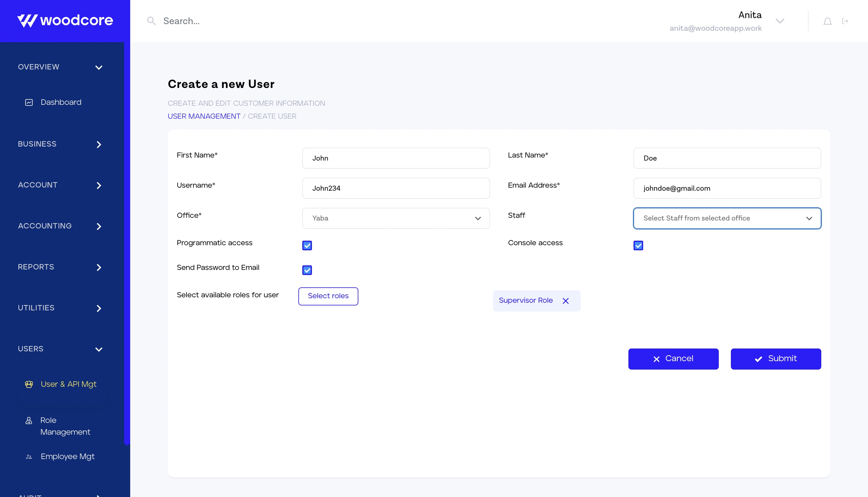Click the notification bell icon

click(x=827, y=21)
